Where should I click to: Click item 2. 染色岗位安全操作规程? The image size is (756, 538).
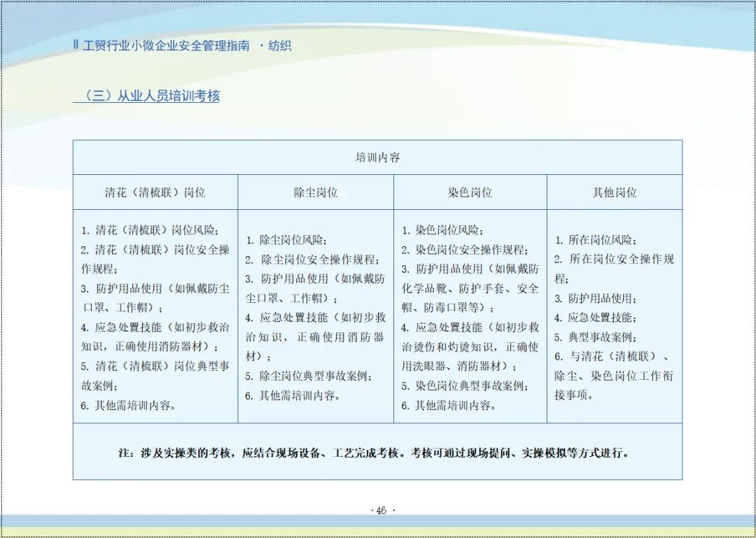point(465,250)
